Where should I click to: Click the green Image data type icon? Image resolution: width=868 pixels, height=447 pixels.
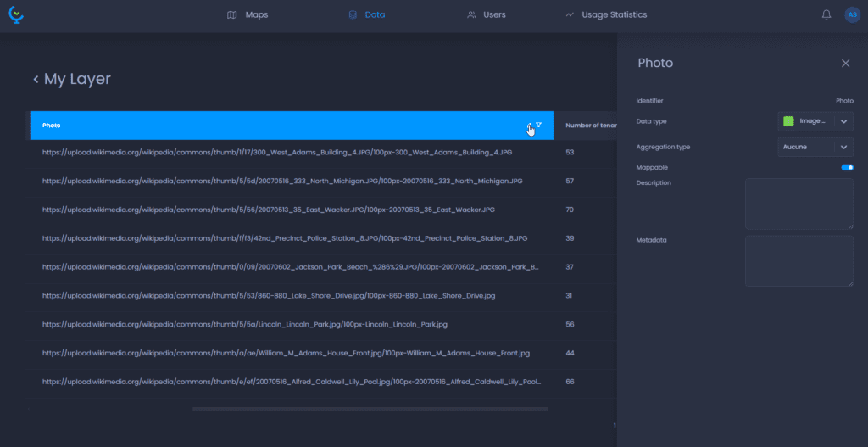tap(788, 121)
